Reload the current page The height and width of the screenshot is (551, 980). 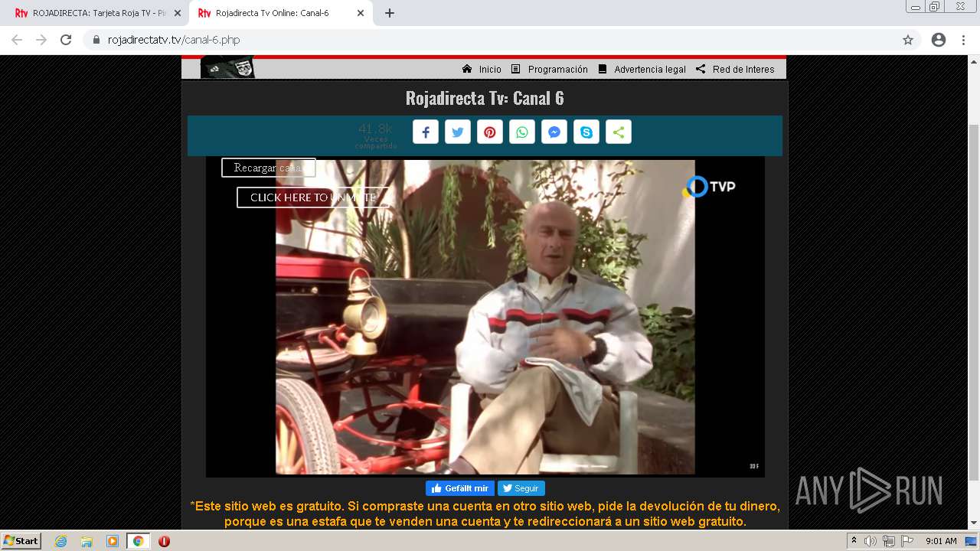(66, 40)
